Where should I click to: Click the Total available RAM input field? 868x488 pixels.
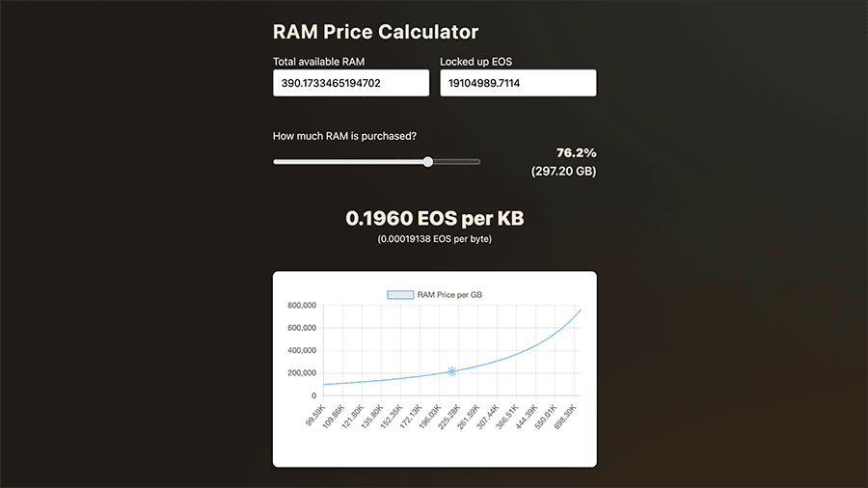(x=351, y=84)
